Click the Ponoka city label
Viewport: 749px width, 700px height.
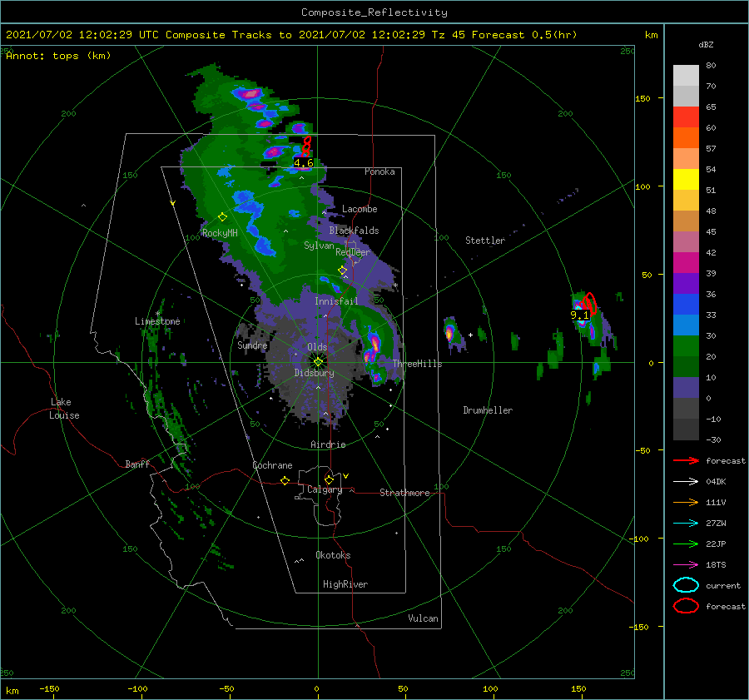[379, 171]
